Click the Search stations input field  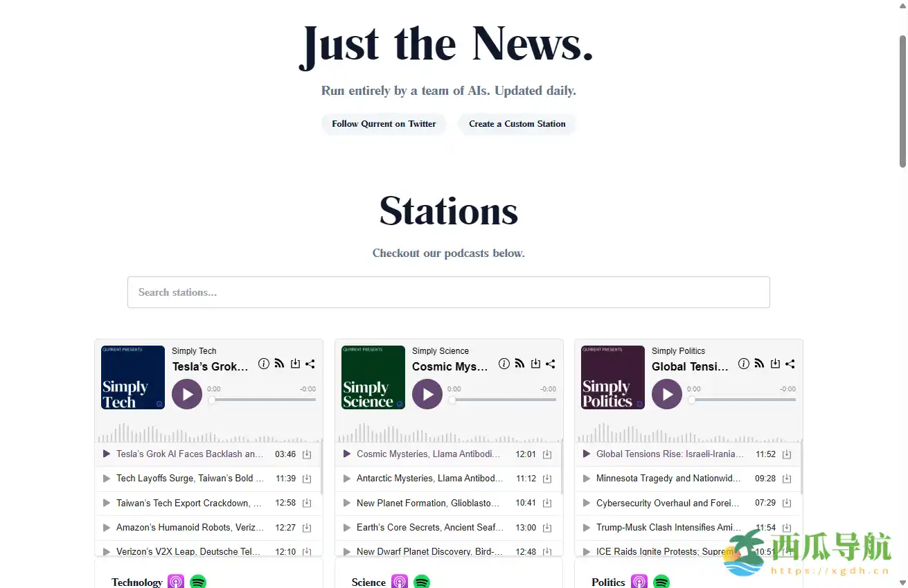[448, 292]
